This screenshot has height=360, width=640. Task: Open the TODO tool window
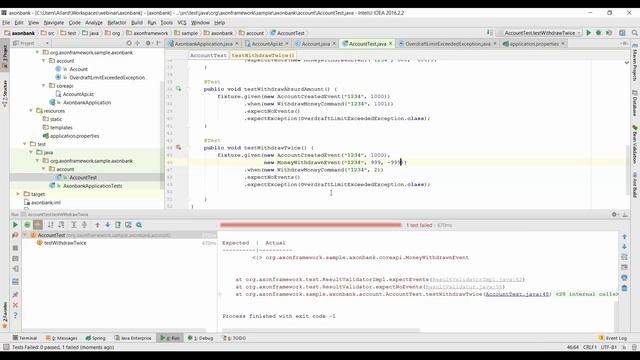234,338
